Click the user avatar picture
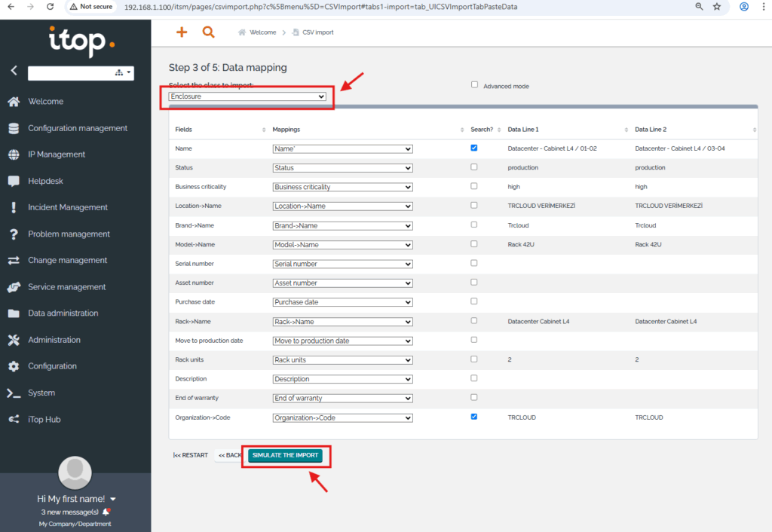Screen dimensions: 772x532 [75, 472]
